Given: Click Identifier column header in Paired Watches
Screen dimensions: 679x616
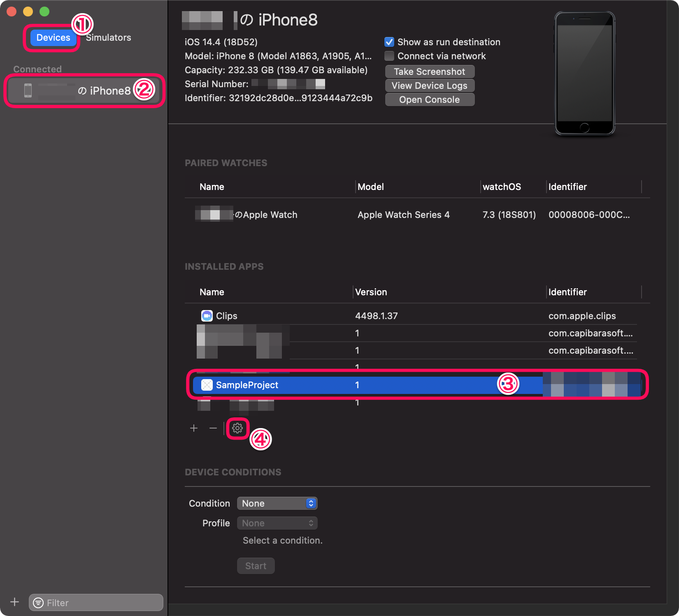Looking at the screenshot, I should 567,187.
